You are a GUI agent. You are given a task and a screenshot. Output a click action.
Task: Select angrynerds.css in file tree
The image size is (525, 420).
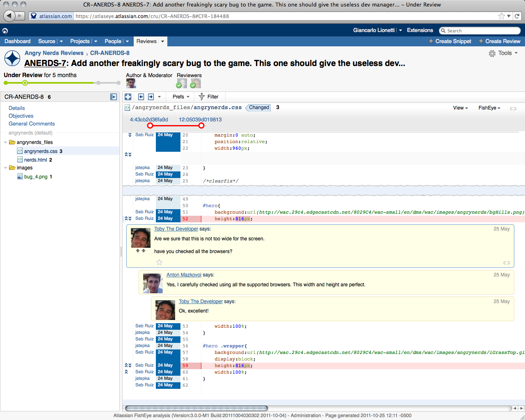pos(41,151)
